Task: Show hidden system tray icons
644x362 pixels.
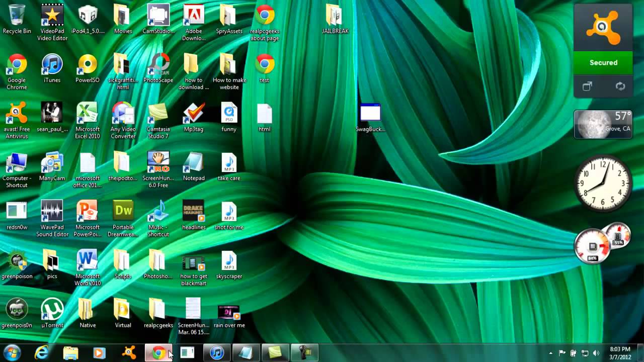Action: pyautogui.click(x=551, y=353)
